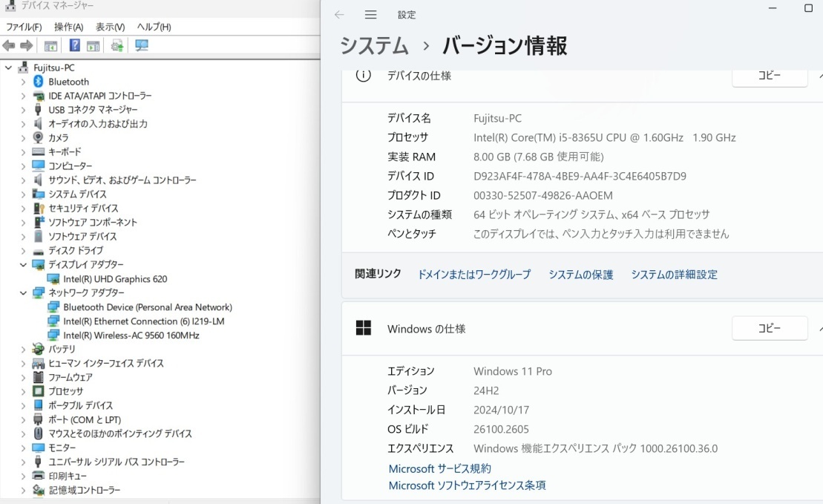This screenshot has height=504, width=823.
Task: Open システムの保護 link
Action: click(x=581, y=275)
